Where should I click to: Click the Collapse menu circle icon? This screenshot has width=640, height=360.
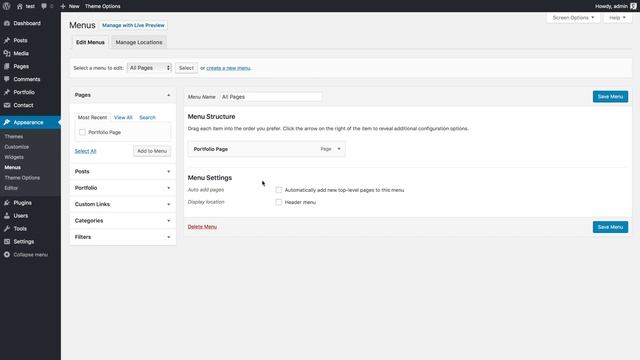(x=7, y=255)
